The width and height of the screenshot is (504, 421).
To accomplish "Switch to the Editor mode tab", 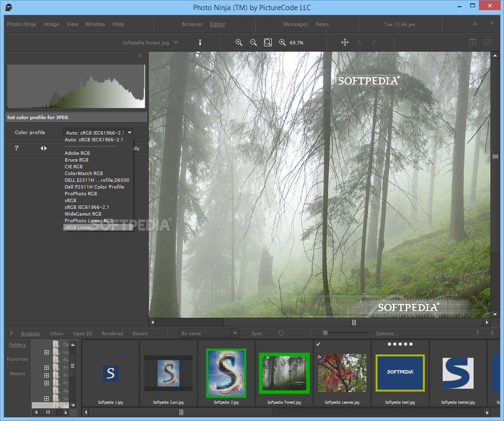I will coord(218,24).
